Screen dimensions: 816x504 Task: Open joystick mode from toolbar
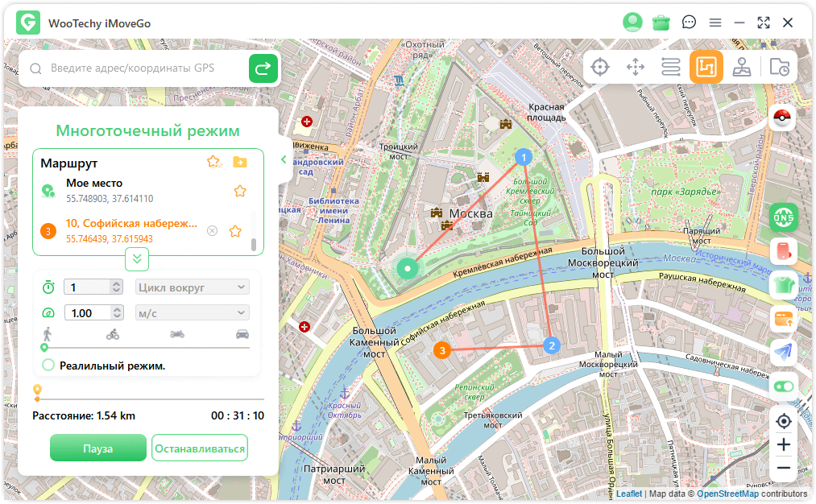coord(742,67)
